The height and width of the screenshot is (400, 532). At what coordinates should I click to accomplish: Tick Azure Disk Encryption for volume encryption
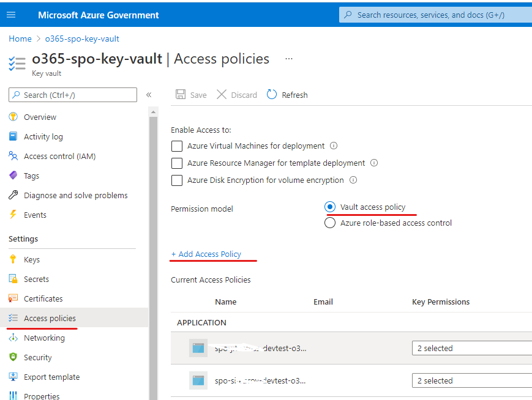[x=177, y=180]
